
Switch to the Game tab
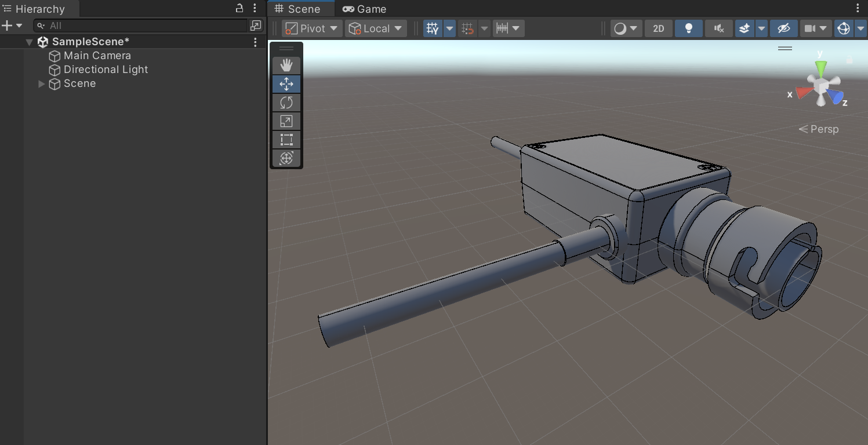[365, 9]
